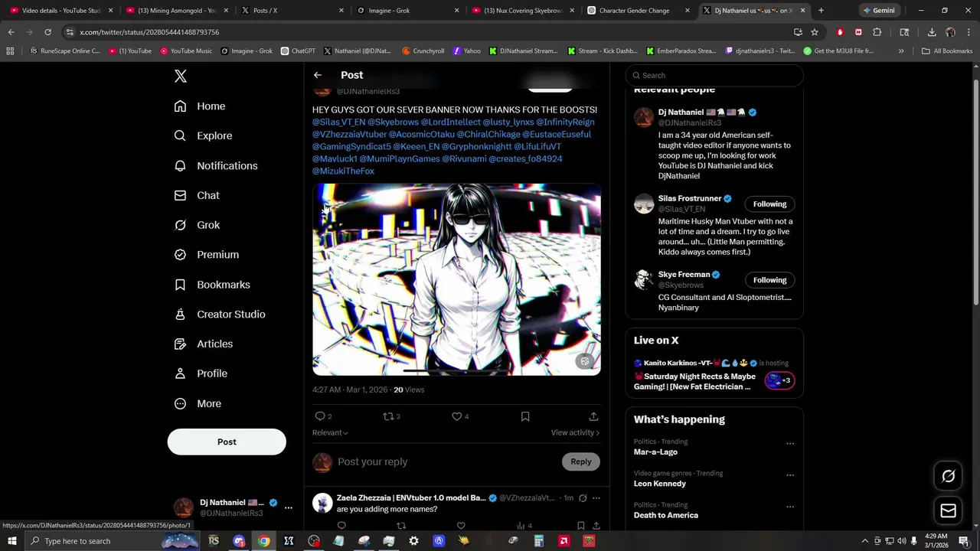980x551 pixels.
Task: Open the floating Grok button
Action: click(948, 476)
